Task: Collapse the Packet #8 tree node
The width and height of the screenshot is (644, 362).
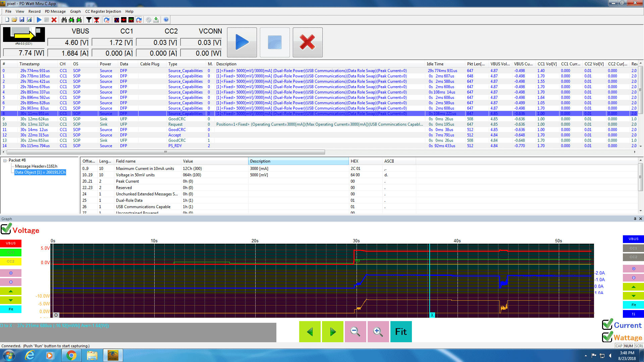Action: (4, 160)
